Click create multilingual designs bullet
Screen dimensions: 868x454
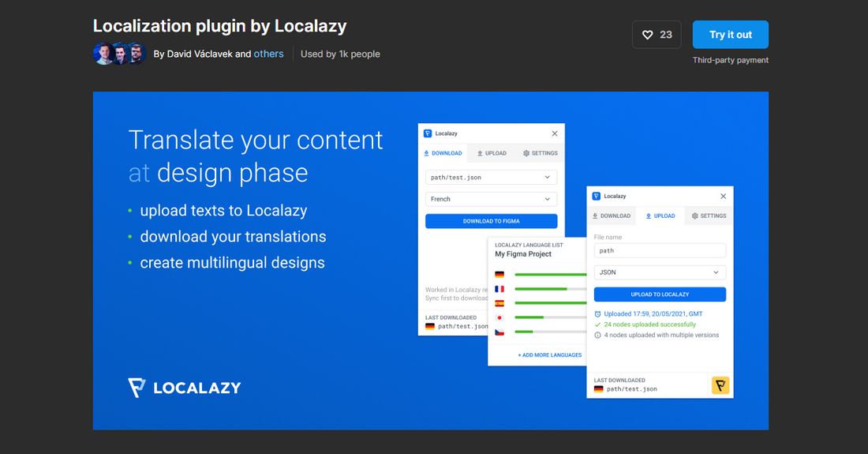(x=233, y=262)
